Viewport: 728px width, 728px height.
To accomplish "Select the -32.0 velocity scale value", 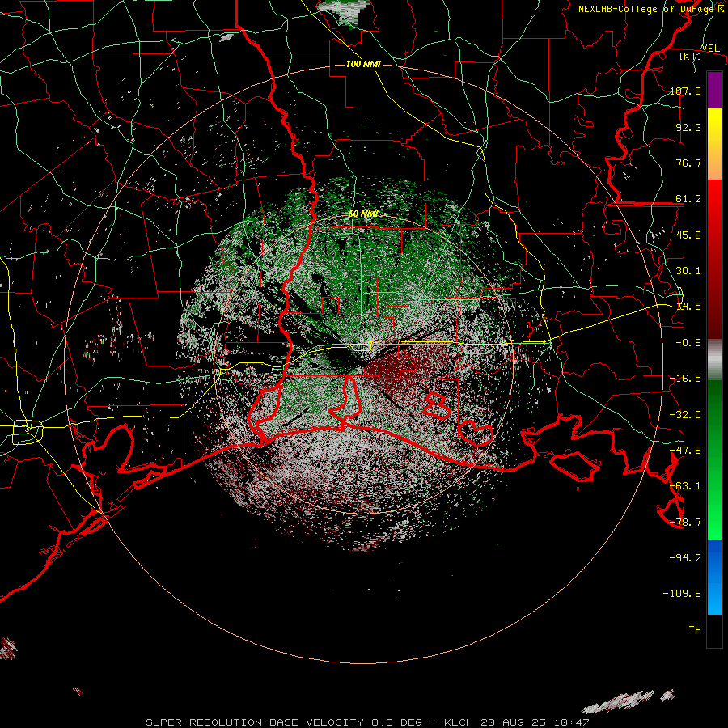I will [x=685, y=415].
